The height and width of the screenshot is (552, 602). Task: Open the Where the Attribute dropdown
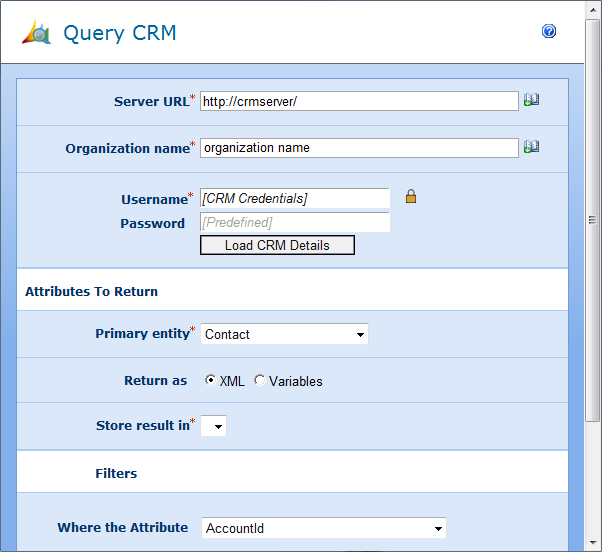(323, 528)
